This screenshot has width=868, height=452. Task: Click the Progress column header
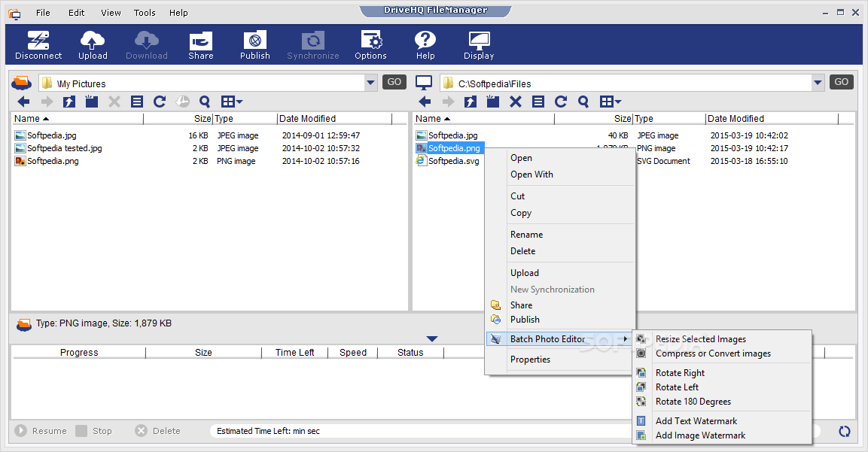[79, 353]
